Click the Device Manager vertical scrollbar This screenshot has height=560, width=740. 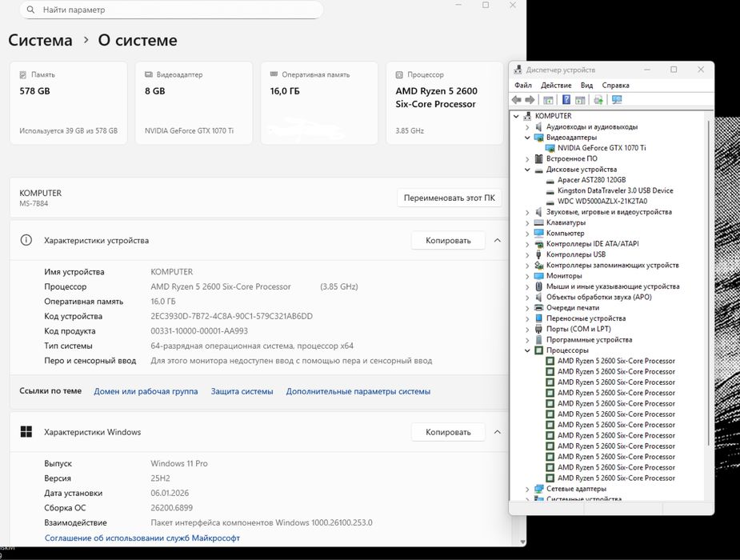click(x=708, y=283)
